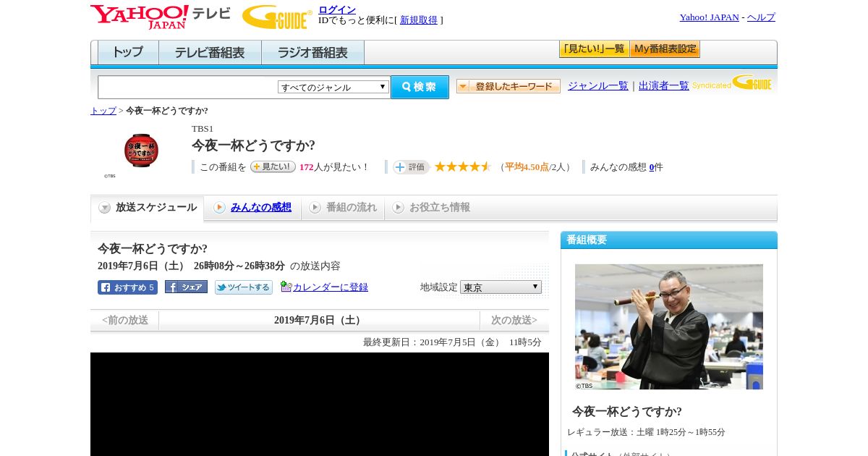Click the red lantern program thumbnail
This screenshot has width=868, height=456.
[141, 150]
